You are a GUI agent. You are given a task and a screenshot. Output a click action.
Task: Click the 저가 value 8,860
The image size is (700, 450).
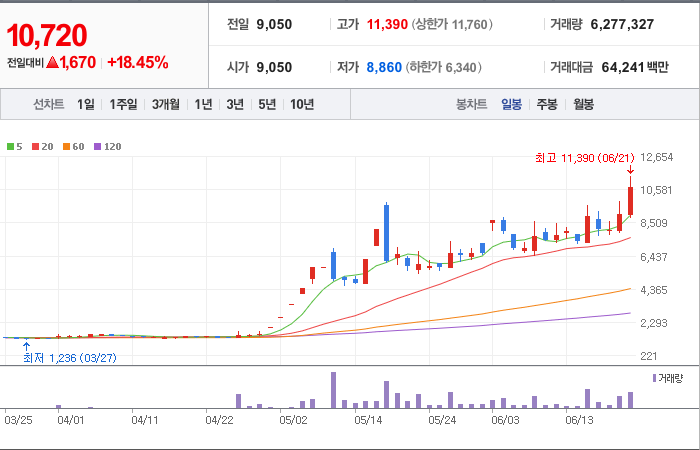tap(384, 67)
